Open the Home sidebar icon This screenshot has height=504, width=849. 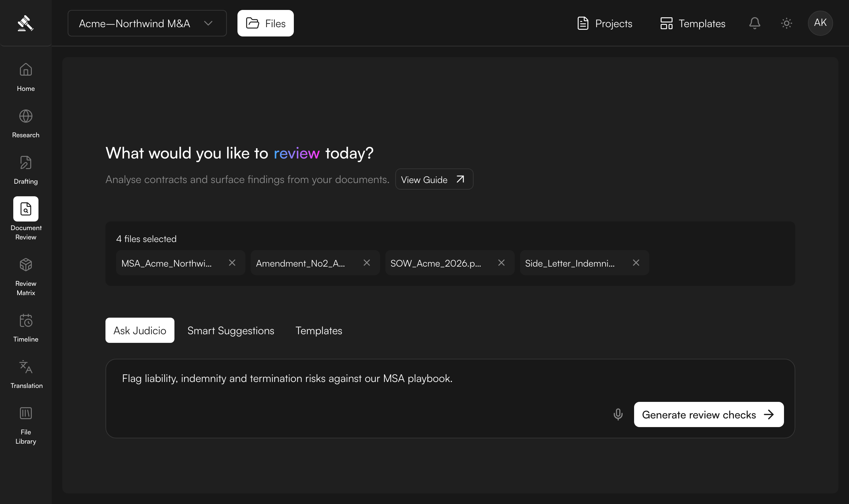tap(26, 70)
